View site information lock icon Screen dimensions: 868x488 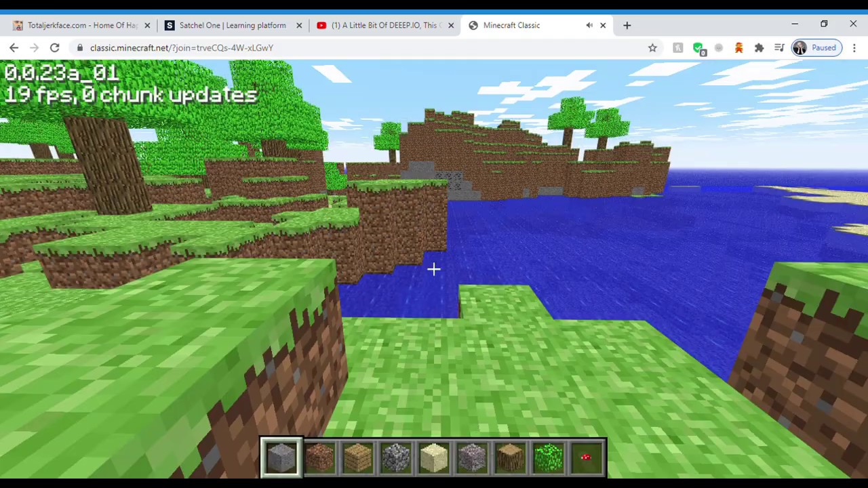pos(80,47)
